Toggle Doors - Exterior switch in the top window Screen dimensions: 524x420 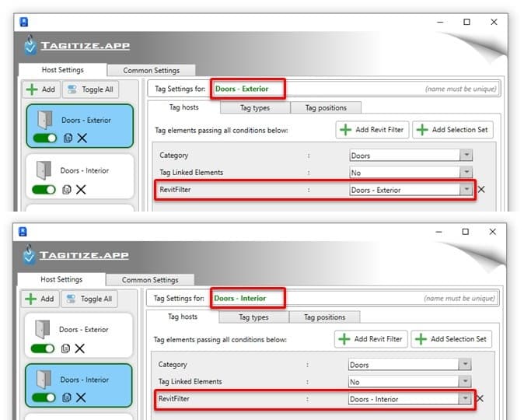pyautogui.click(x=45, y=138)
